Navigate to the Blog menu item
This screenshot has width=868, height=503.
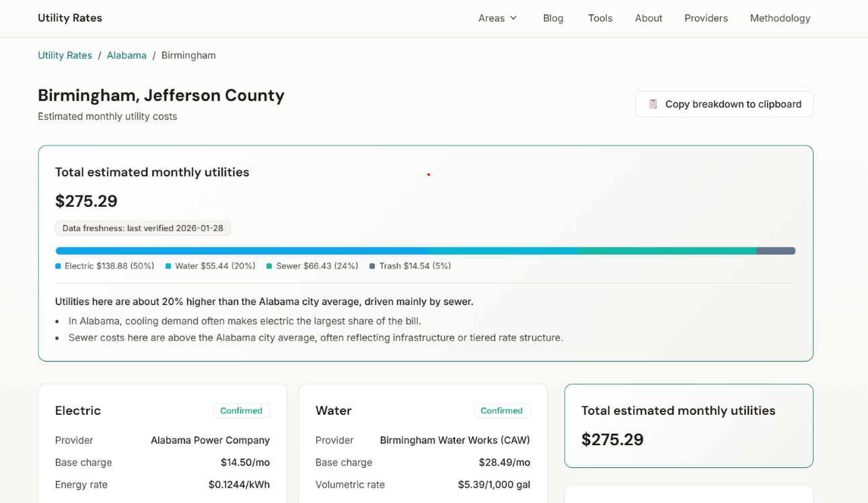pos(553,18)
